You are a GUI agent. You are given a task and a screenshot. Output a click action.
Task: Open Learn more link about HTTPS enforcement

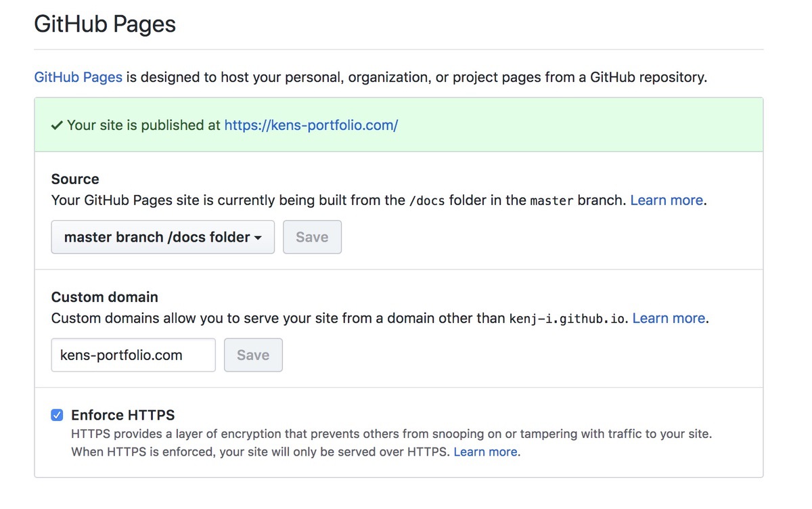485,451
